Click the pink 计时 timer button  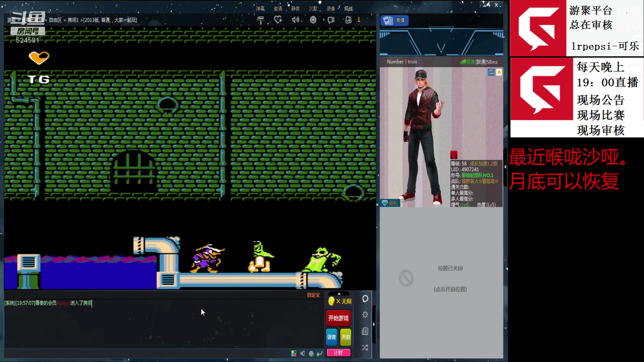(x=338, y=353)
